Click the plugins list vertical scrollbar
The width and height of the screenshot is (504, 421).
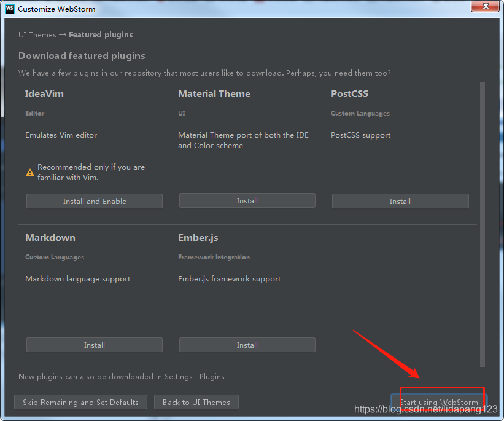click(482, 224)
